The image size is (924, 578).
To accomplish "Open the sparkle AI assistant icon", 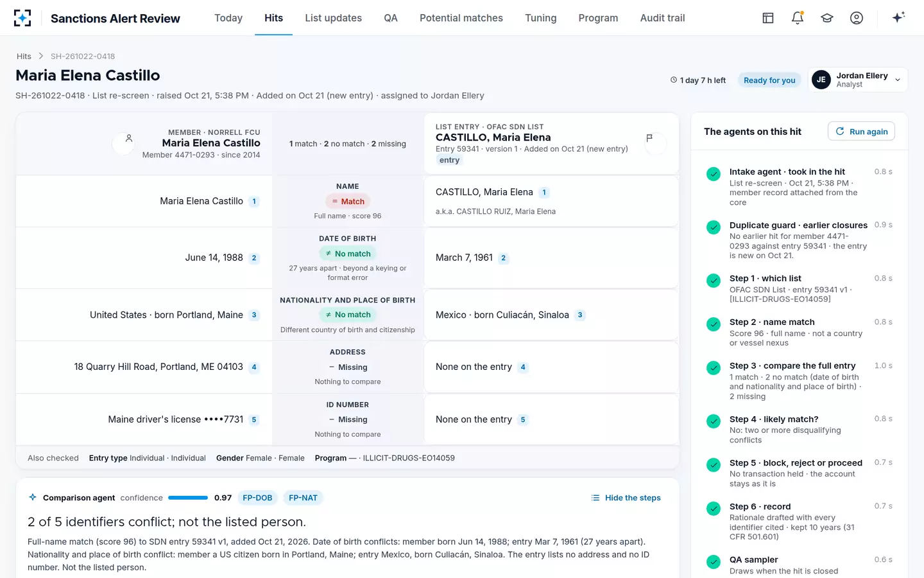I will pyautogui.click(x=898, y=17).
